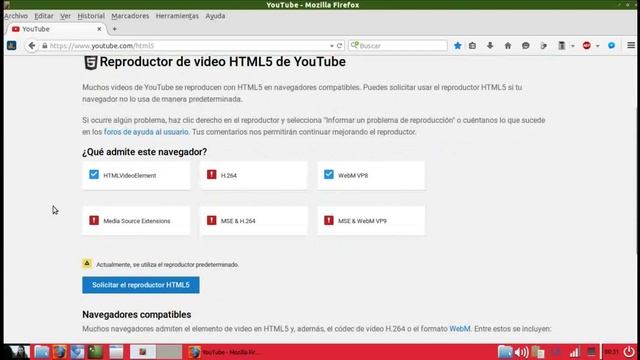Select the first desktop in workspace pager
The height and width of the screenshot is (360, 640).
[142, 352]
